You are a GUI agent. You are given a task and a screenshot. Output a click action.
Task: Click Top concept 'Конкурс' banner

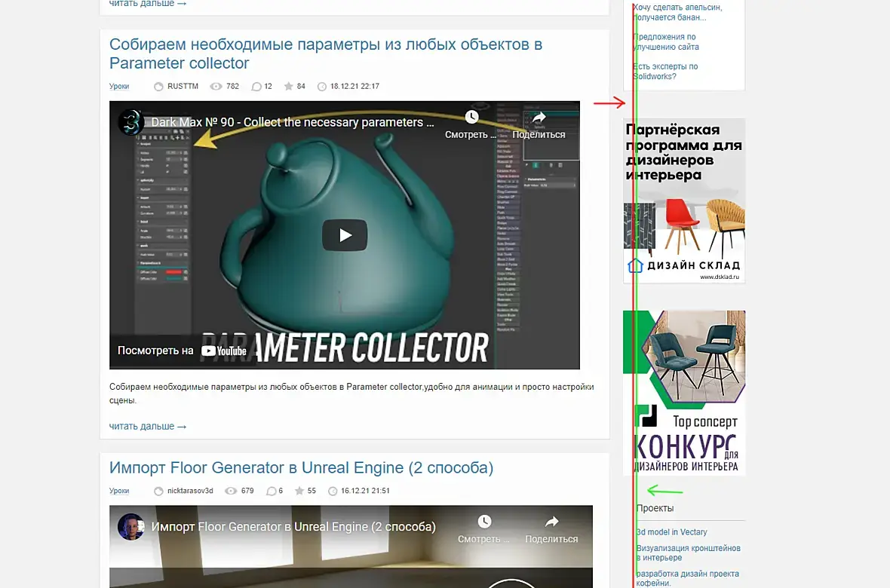click(x=684, y=393)
